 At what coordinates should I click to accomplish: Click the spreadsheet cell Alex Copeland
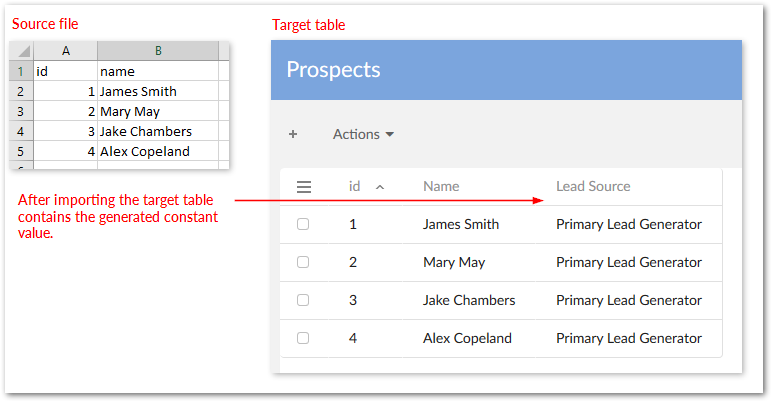click(144, 151)
